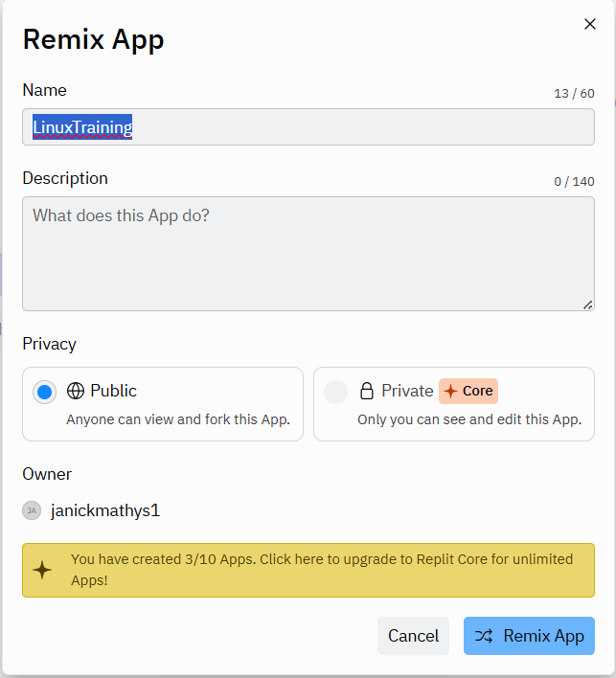Click "Only you can see and edit" text
Screen dimensions: 616x678
pos(468,419)
